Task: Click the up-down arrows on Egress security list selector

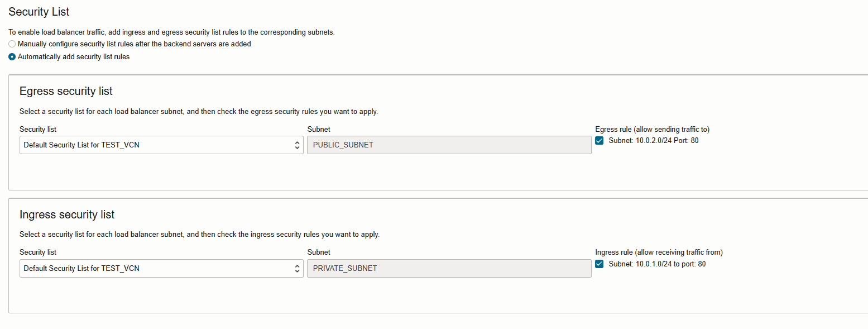Action: [x=298, y=145]
